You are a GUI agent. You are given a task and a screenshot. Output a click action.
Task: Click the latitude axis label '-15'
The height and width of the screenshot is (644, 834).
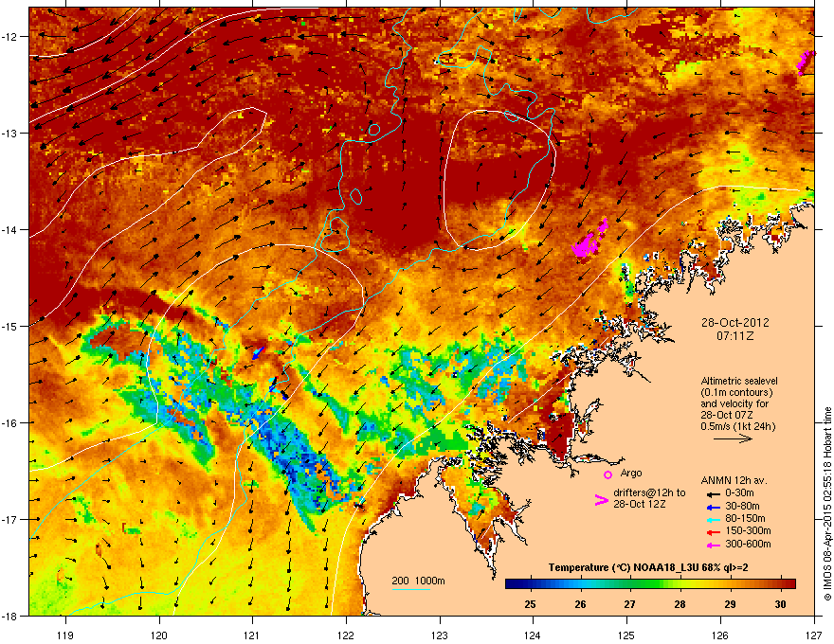click(x=9, y=326)
